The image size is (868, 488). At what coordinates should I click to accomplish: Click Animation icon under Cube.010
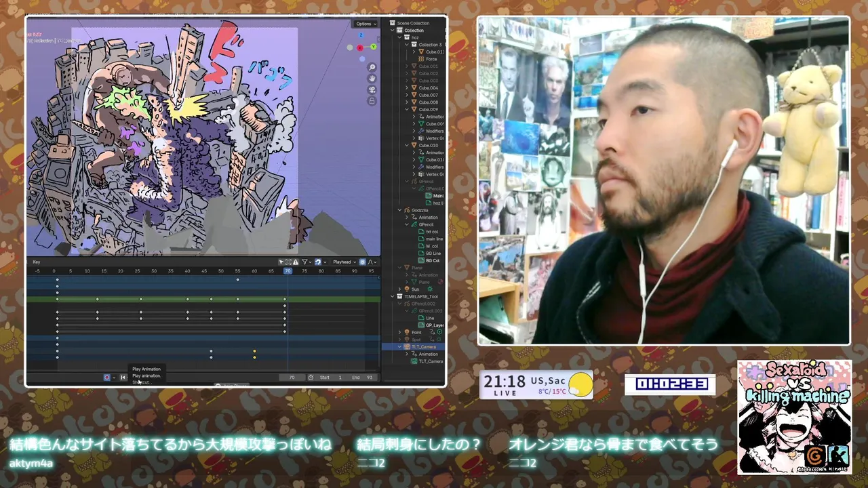pyautogui.click(x=421, y=152)
